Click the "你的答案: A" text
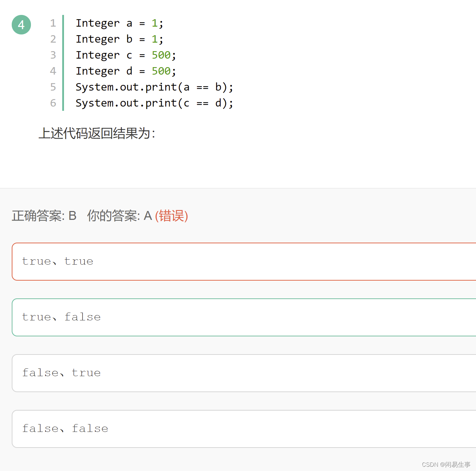The height and width of the screenshot is (471, 476). pyautogui.click(x=119, y=216)
